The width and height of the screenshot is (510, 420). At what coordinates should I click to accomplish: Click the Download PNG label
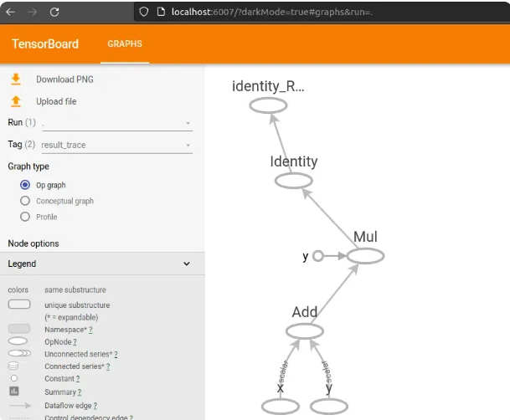click(64, 79)
